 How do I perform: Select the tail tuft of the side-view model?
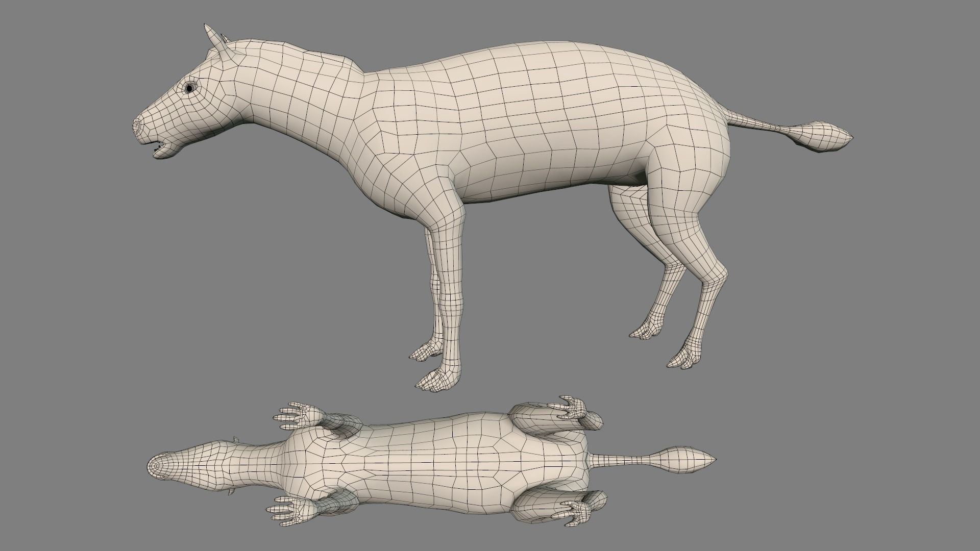(821, 137)
